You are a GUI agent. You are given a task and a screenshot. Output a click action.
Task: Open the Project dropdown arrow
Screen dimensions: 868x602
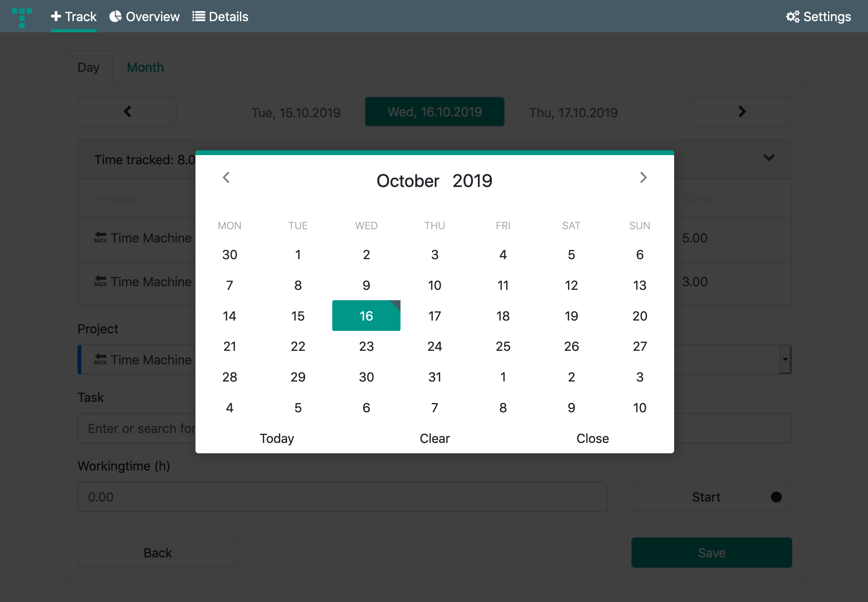(785, 360)
